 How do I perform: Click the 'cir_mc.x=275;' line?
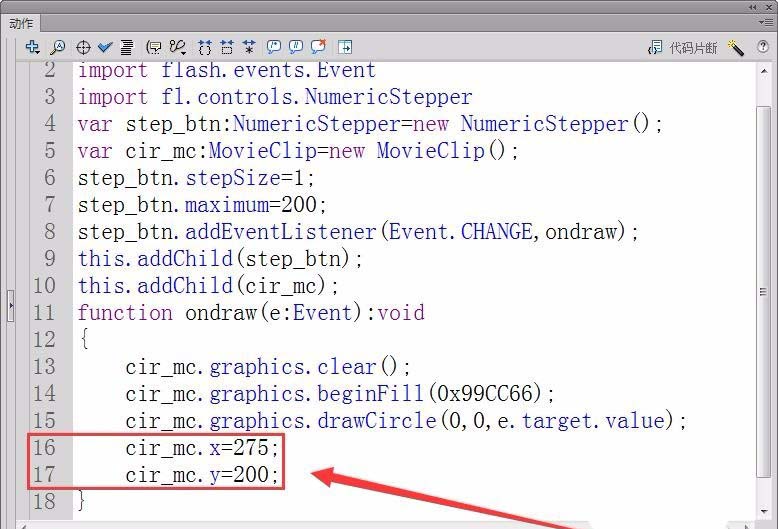point(202,448)
